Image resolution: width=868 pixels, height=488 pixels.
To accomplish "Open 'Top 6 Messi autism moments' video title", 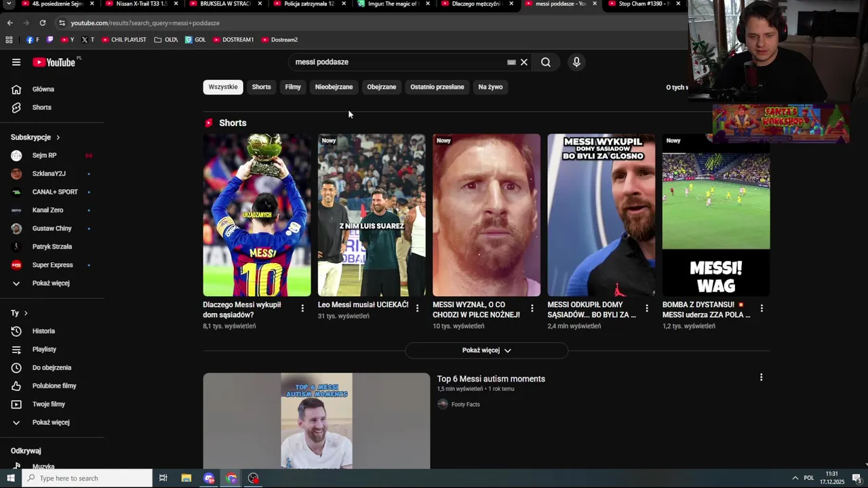I will (x=491, y=379).
